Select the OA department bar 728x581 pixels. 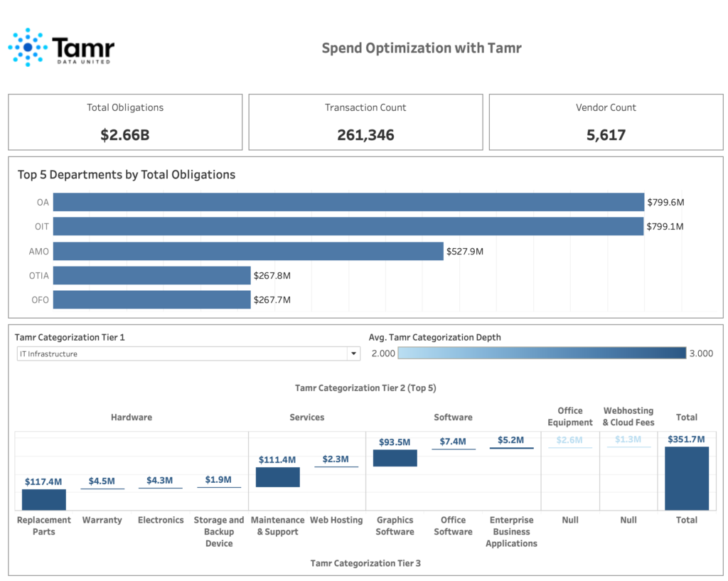348,202
